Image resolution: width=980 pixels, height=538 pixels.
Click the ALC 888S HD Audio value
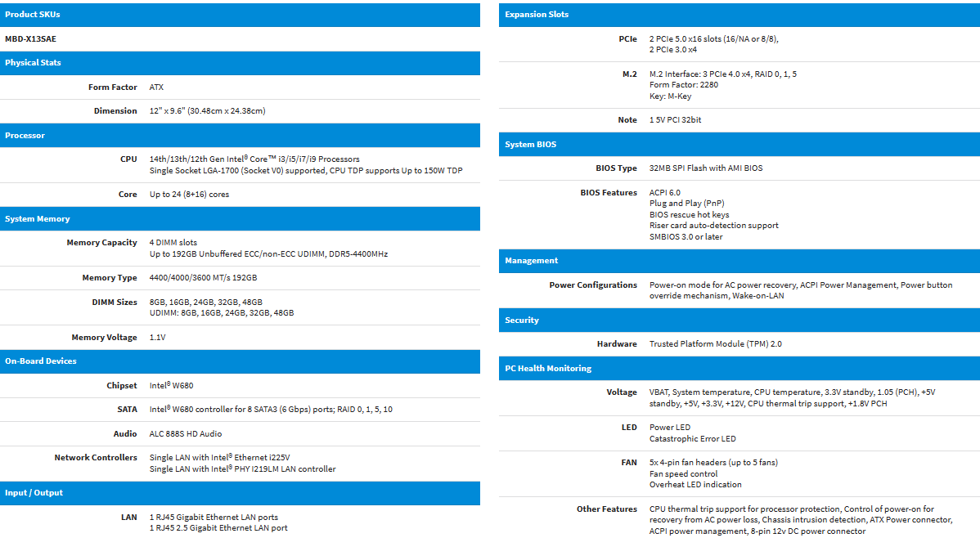click(186, 433)
